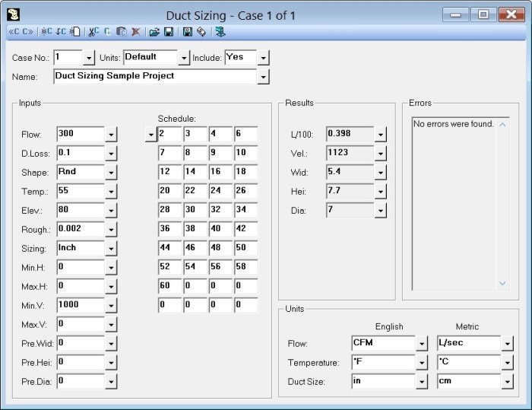Copy the current case icon

click(108, 32)
